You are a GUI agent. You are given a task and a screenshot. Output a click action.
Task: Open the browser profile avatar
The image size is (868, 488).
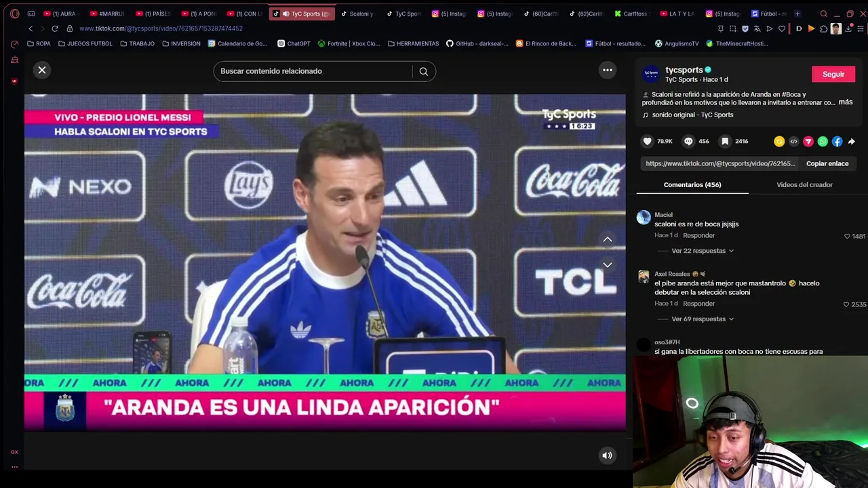836,28
